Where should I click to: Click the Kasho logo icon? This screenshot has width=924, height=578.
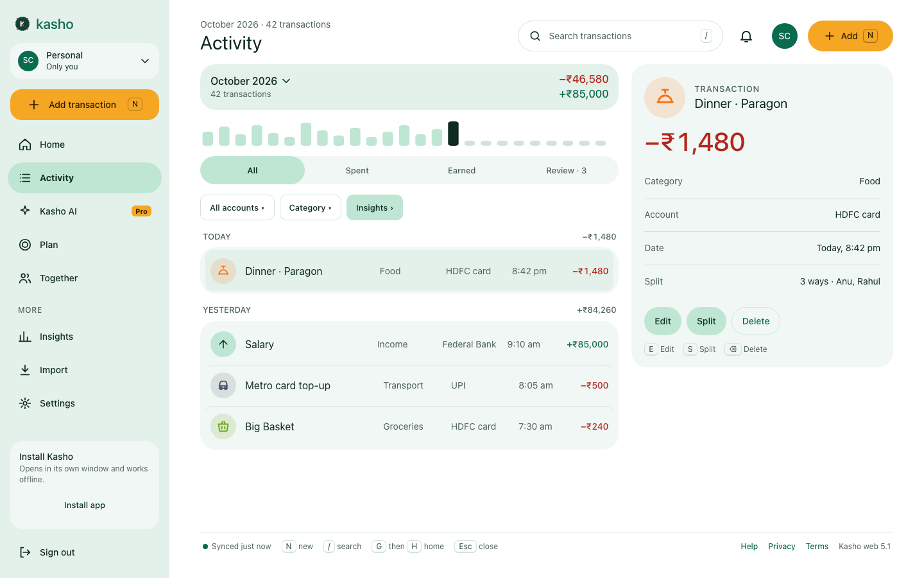tap(22, 24)
